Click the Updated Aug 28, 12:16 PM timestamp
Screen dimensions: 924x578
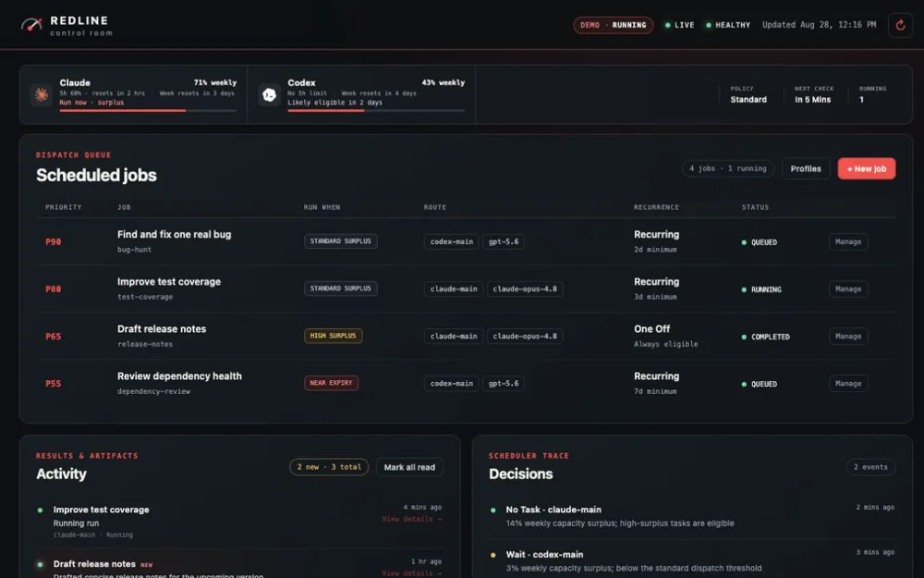coord(819,25)
